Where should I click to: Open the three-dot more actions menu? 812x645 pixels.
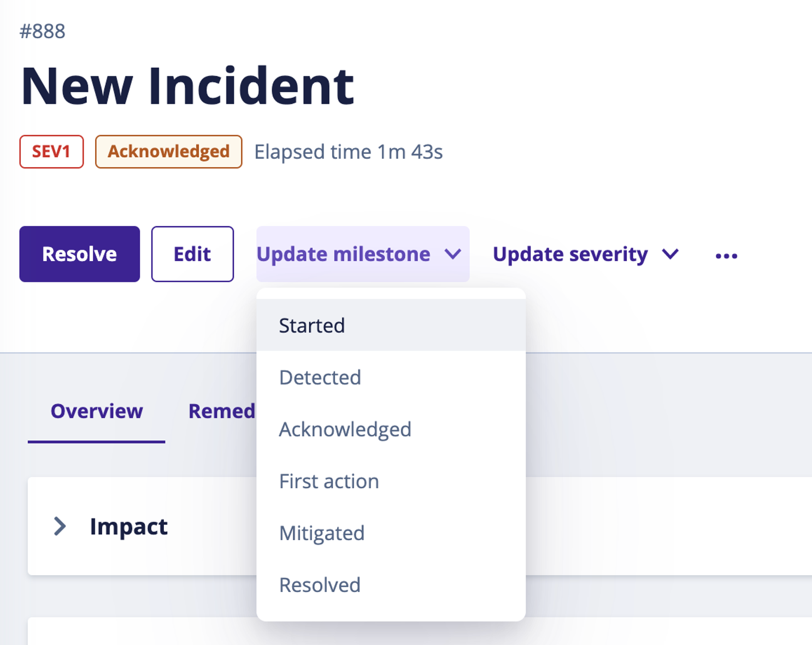pyautogui.click(x=726, y=256)
